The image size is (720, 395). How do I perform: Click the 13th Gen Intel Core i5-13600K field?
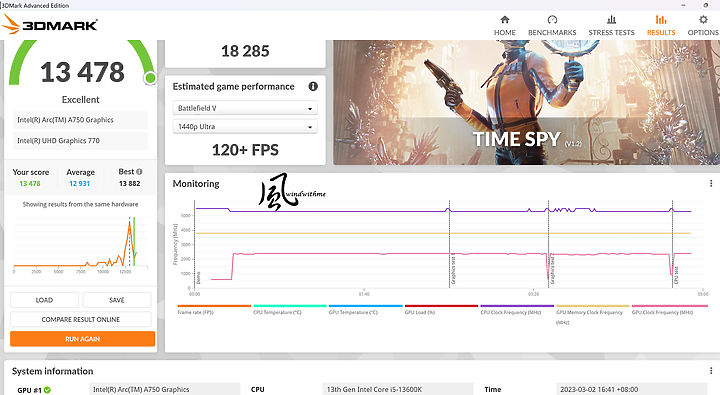398,389
